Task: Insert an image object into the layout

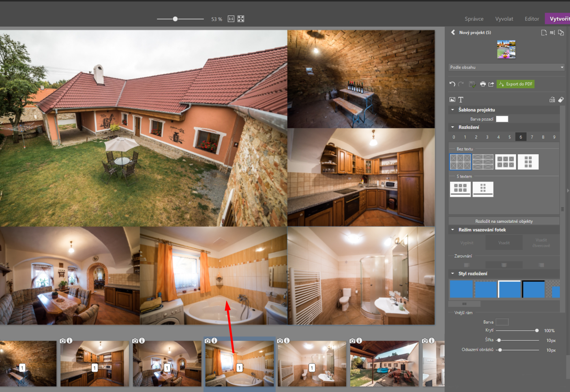Action: [x=452, y=100]
